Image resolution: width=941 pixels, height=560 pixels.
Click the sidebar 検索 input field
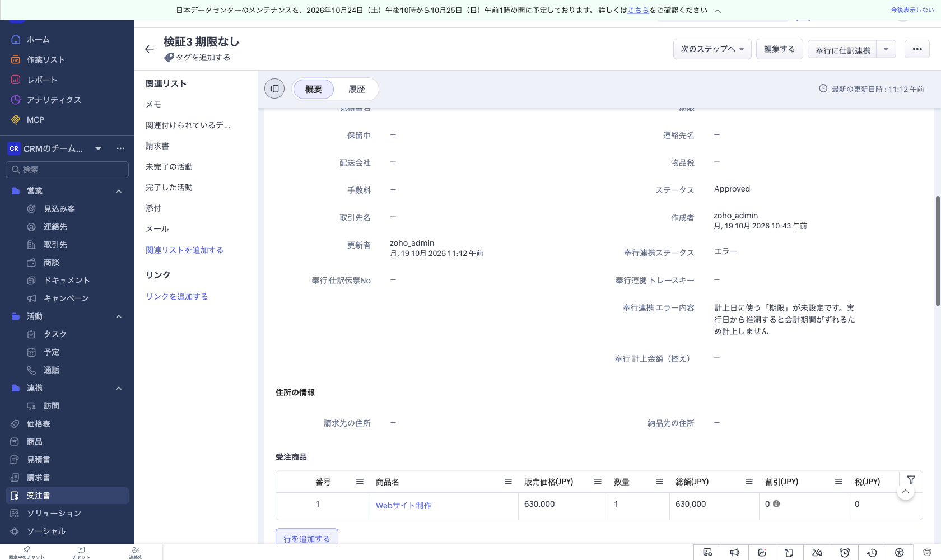coord(67,170)
